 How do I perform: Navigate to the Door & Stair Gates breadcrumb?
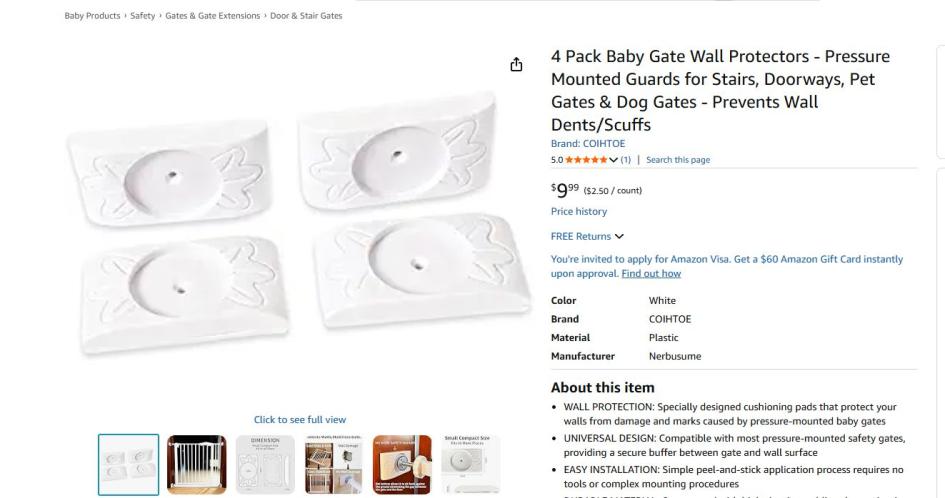pos(306,16)
